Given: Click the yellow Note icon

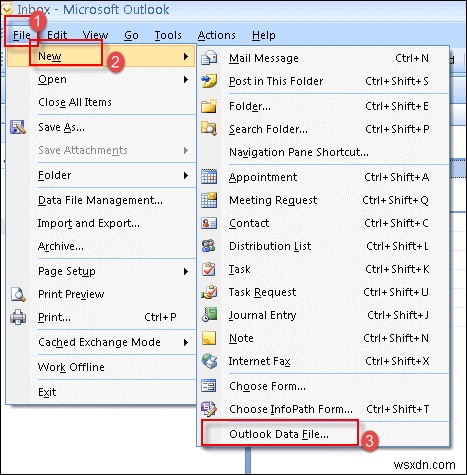Looking at the screenshot, I should [x=209, y=338].
